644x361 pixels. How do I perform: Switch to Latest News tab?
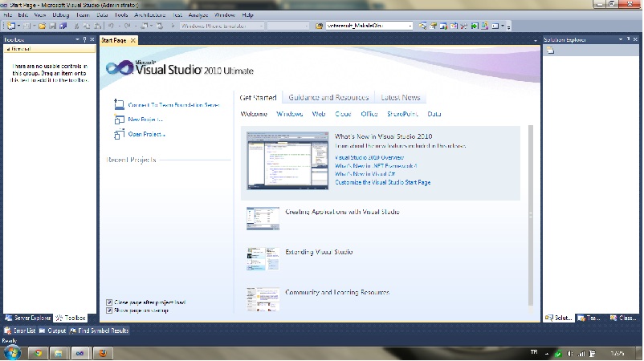tap(401, 98)
